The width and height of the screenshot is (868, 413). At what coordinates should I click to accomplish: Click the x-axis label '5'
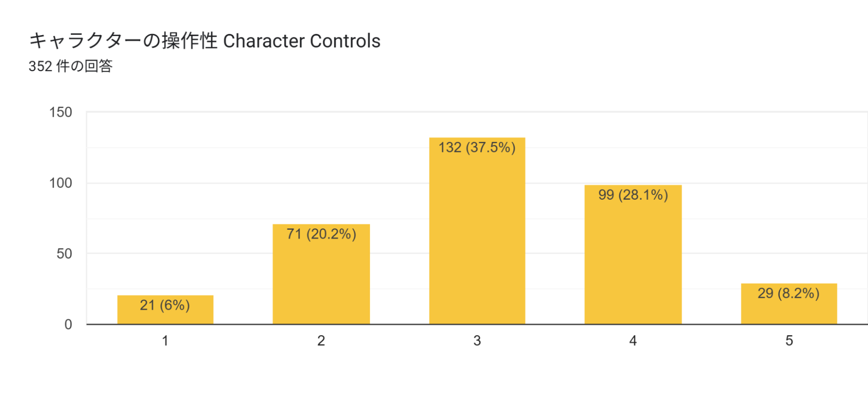[x=789, y=341]
